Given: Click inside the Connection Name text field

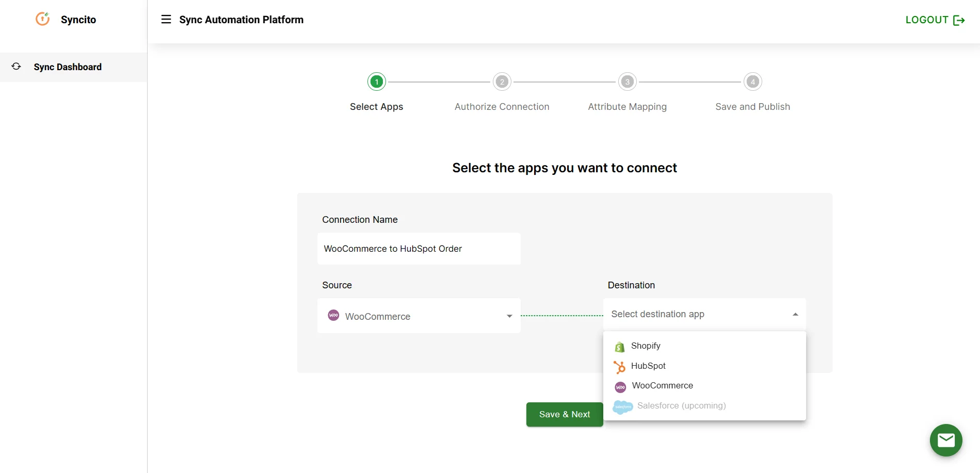Looking at the screenshot, I should pos(419,249).
